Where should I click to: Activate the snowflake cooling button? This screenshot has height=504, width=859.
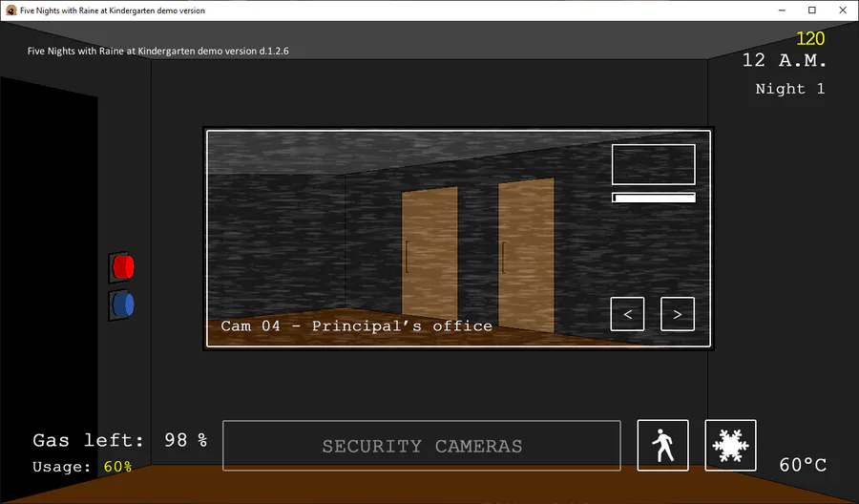click(730, 445)
